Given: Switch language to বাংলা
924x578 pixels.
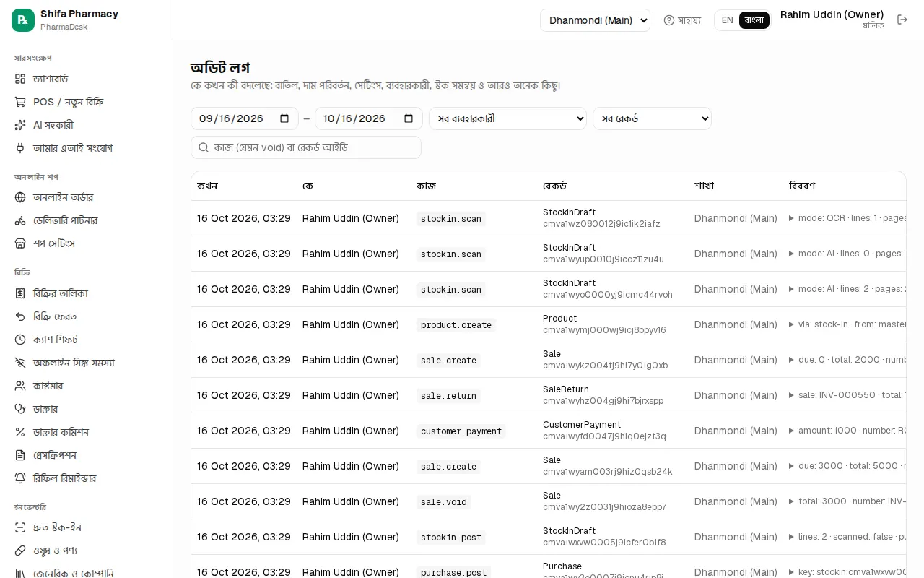Looking at the screenshot, I should (x=754, y=20).
